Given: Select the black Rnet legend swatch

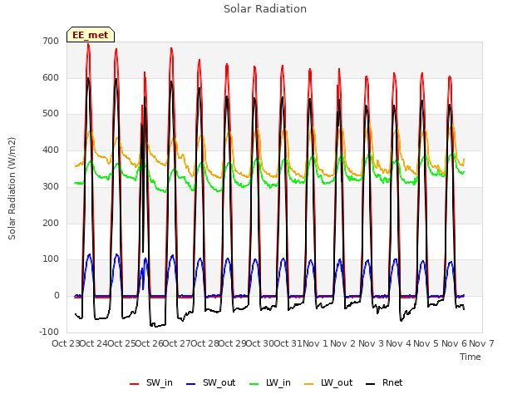Looking at the screenshot, I should point(370,384).
